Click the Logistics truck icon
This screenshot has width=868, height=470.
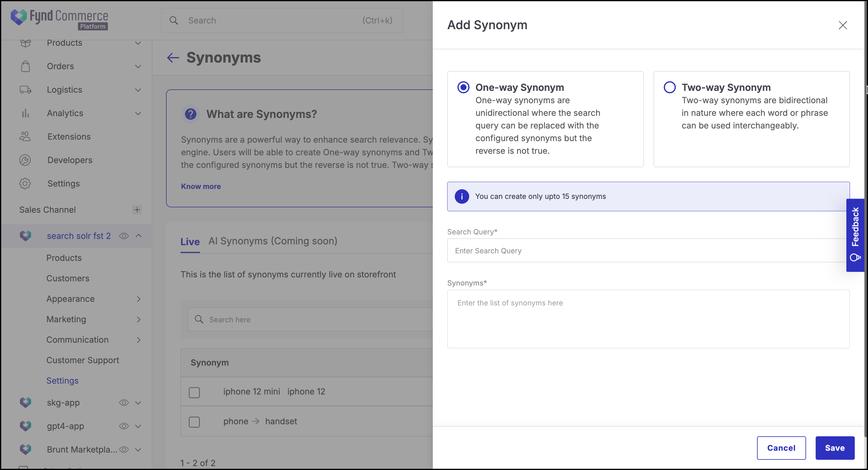25,90
